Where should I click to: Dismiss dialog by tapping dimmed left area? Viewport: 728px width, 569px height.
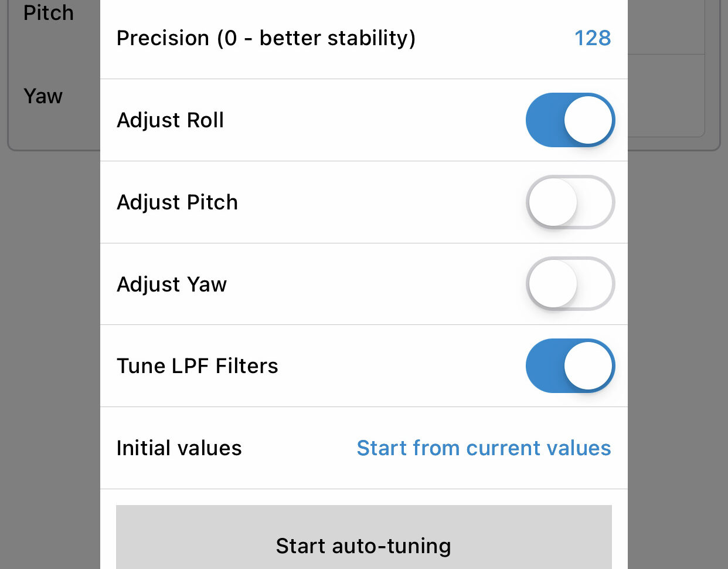[x=50, y=352]
